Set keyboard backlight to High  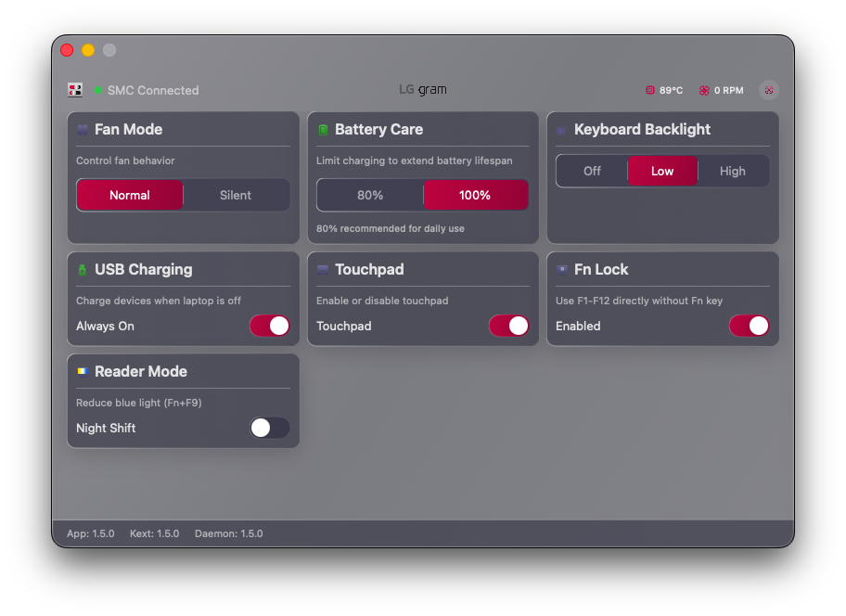(733, 171)
